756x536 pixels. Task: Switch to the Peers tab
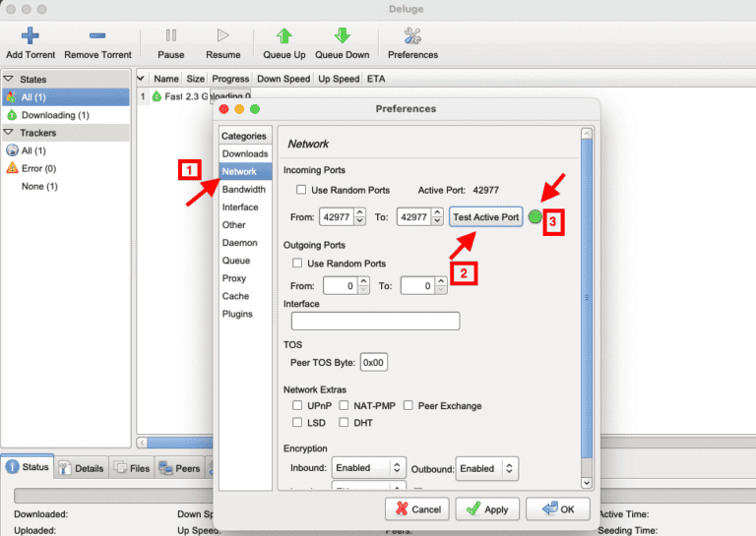point(179,468)
